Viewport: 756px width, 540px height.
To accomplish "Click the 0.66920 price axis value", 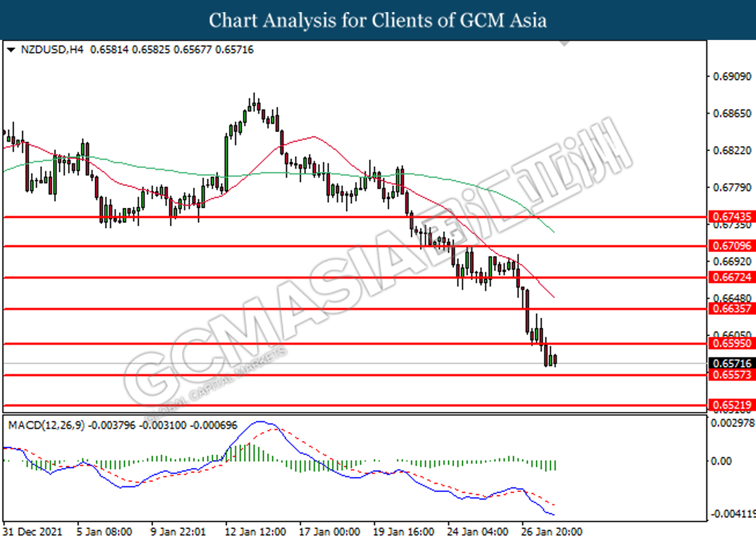I will [x=732, y=262].
